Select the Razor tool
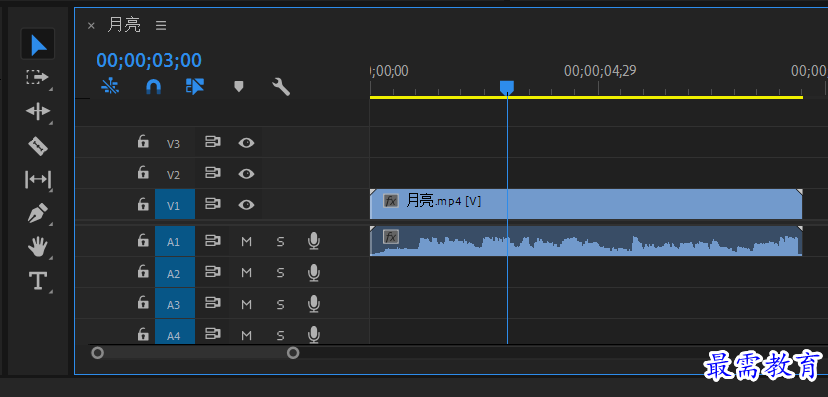 point(37,145)
